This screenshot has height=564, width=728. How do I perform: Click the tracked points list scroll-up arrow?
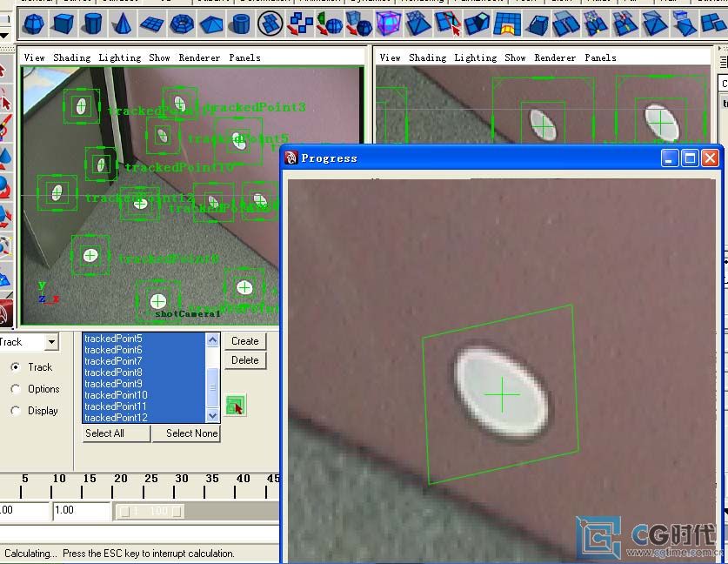click(212, 340)
